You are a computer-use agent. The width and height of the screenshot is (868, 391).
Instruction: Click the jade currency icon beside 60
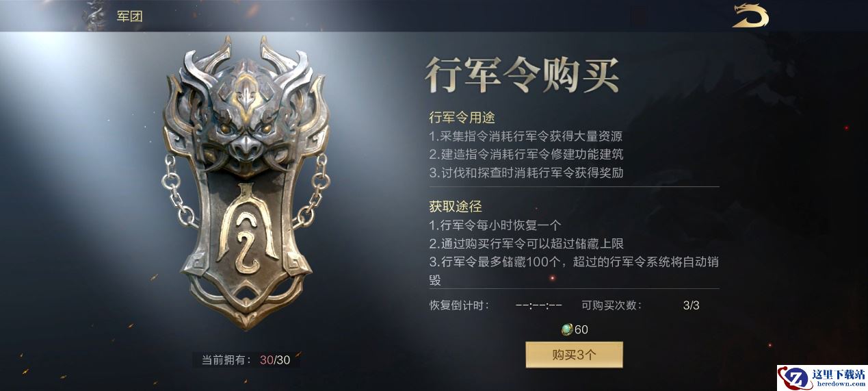tap(566, 329)
